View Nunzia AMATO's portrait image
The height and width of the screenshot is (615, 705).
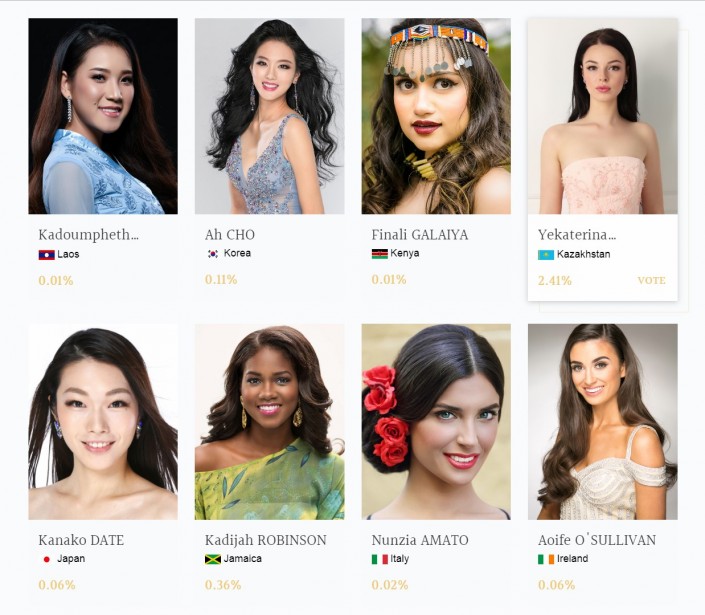point(436,422)
